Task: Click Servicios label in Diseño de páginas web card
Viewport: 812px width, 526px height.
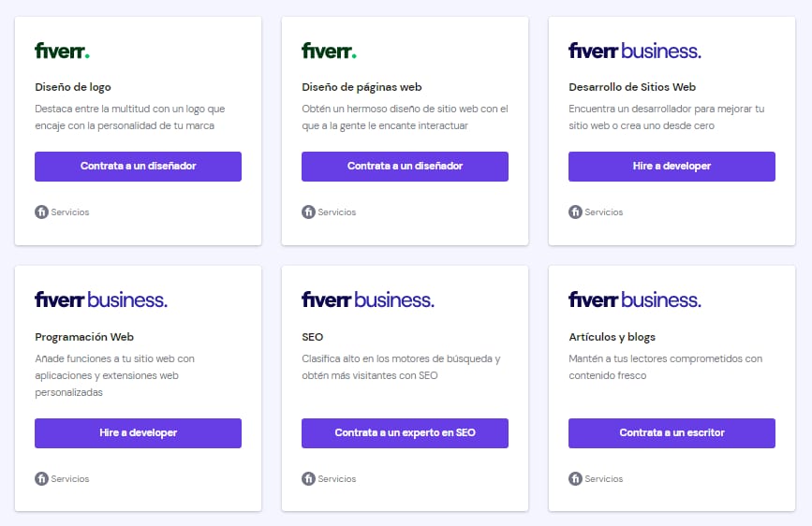Action: pos(337,212)
